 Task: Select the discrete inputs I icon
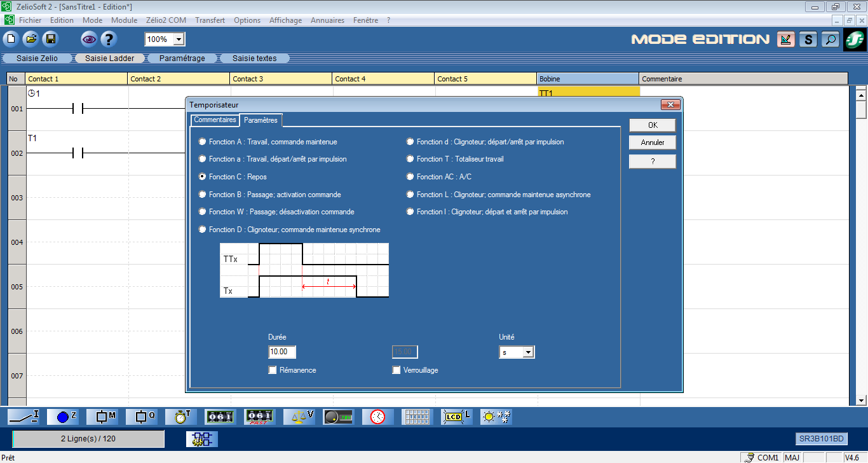point(24,417)
